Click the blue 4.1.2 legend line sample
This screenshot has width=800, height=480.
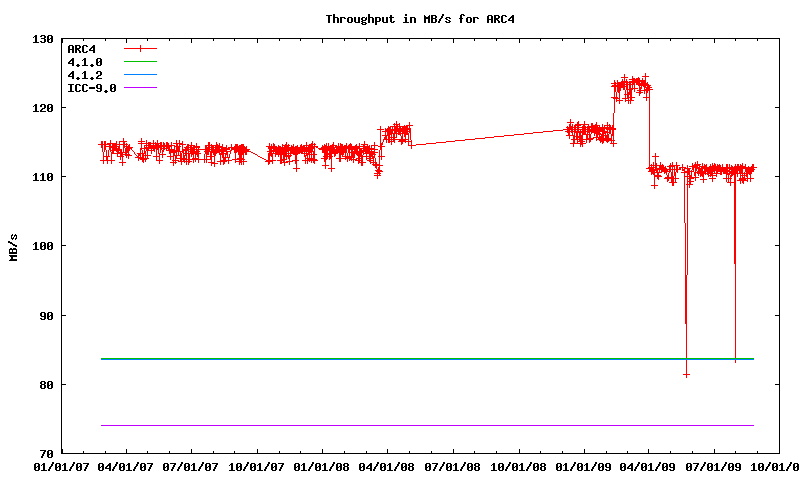pos(141,75)
